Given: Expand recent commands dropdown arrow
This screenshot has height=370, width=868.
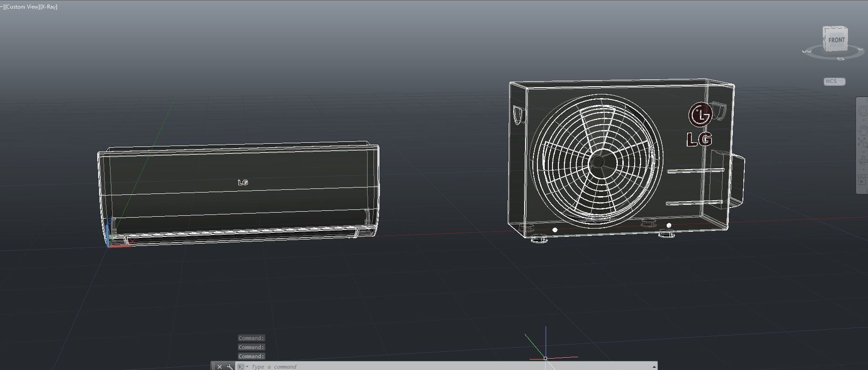Looking at the screenshot, I should (x=247, y=366).
